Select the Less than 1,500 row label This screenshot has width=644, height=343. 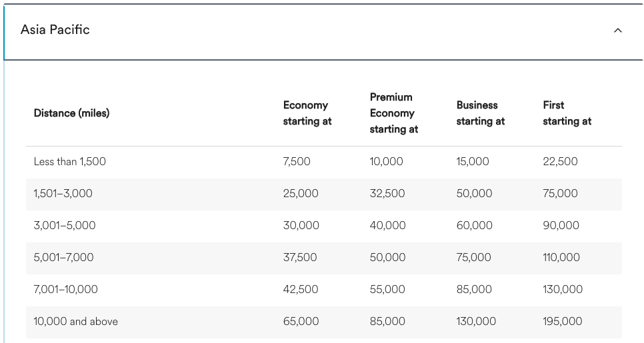point(70,162)
